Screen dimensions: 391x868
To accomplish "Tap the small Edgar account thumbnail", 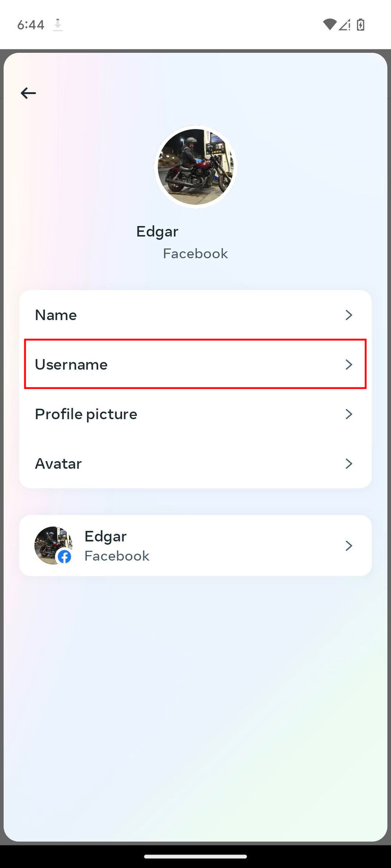I will tap(50, 542).
